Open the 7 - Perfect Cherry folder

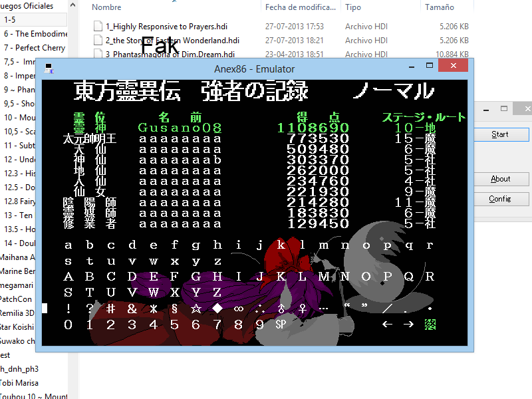(x=35, y=47)
